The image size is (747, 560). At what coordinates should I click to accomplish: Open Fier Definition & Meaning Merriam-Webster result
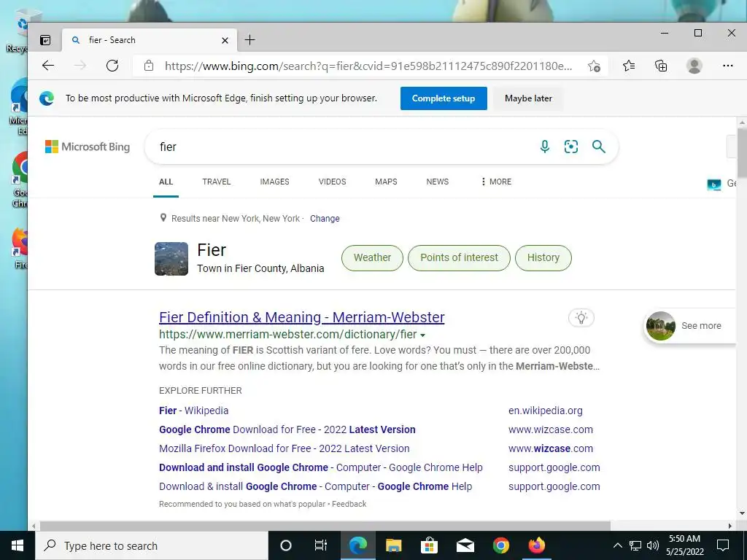coord(301,317)
